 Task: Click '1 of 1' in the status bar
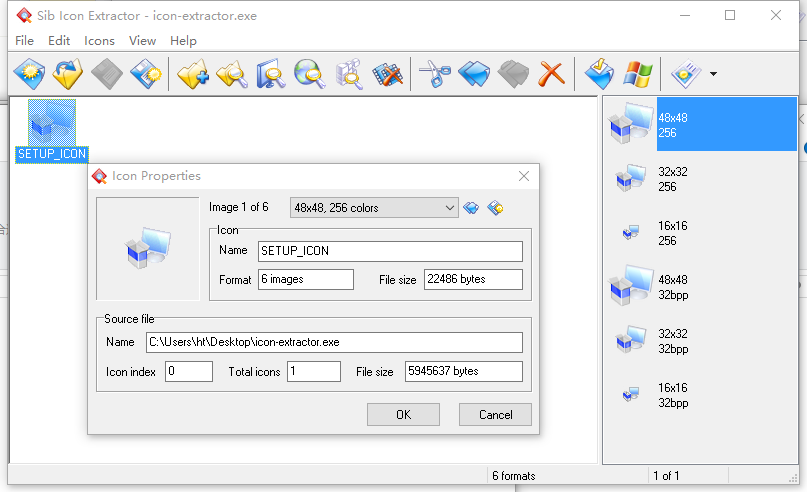click(x=666, y=476)
